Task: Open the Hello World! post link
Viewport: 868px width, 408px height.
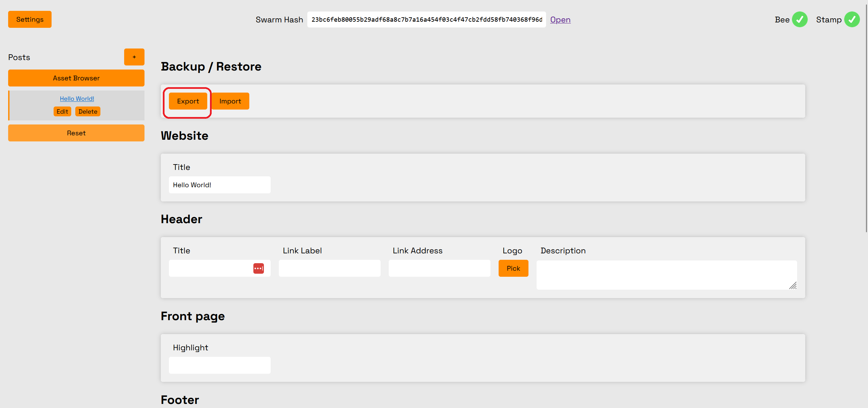Action: (77, 99)
